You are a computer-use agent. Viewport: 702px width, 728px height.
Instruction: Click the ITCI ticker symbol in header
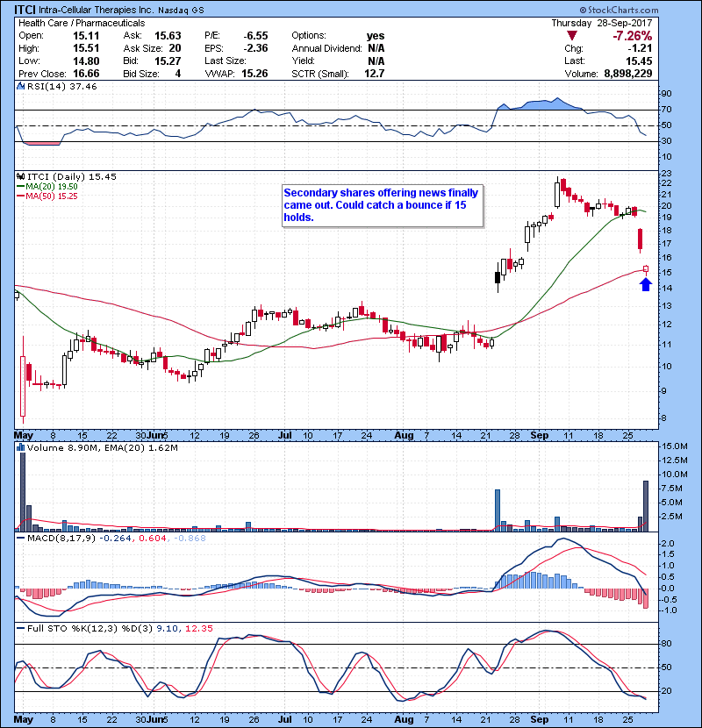(x=25, y=10)
